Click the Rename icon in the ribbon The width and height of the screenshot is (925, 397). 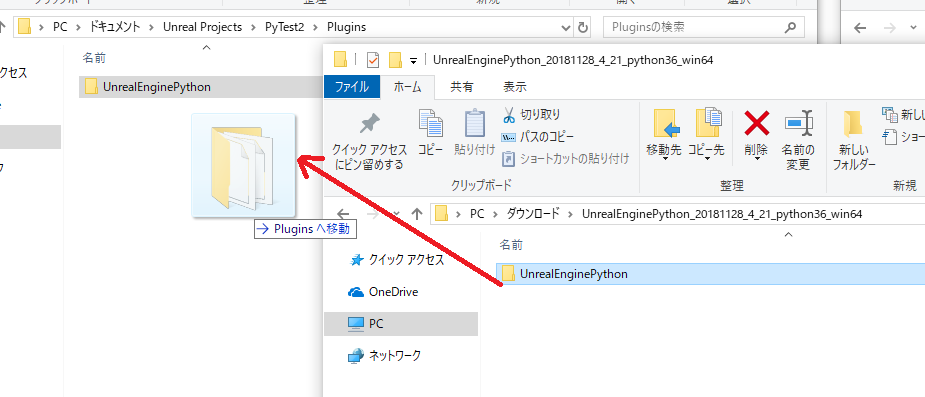click(798, 124)
